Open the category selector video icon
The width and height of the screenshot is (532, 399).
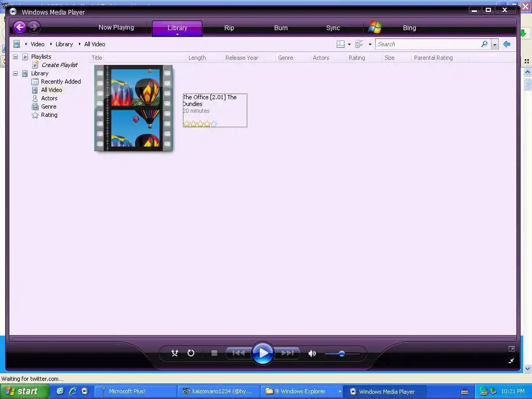click(16, 44)
